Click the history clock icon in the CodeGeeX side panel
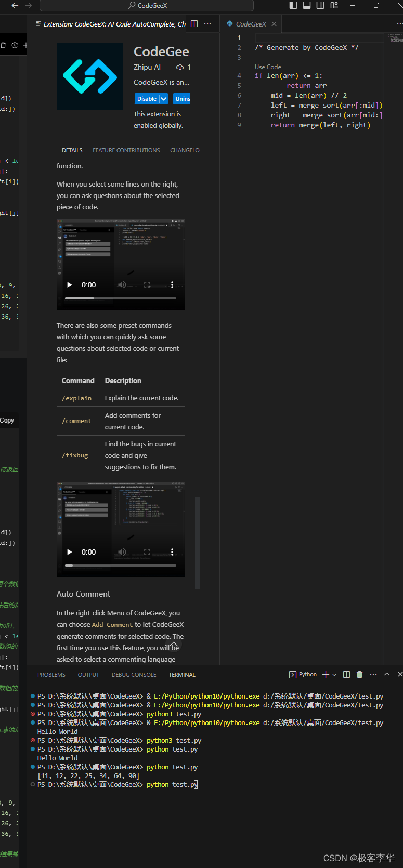Image resolution: width=403 pixels, height=868 pixels. point(15,45)
